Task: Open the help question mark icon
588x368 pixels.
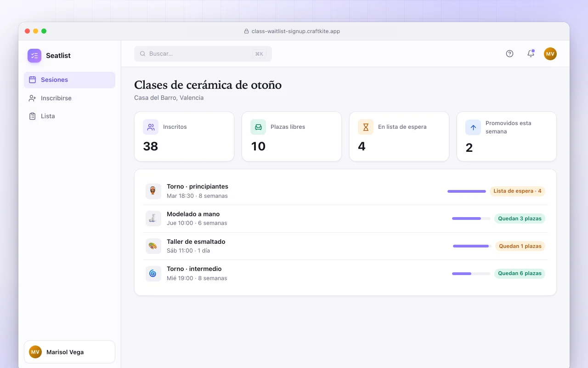Action: pyautogui.click(x=509, y=54)
